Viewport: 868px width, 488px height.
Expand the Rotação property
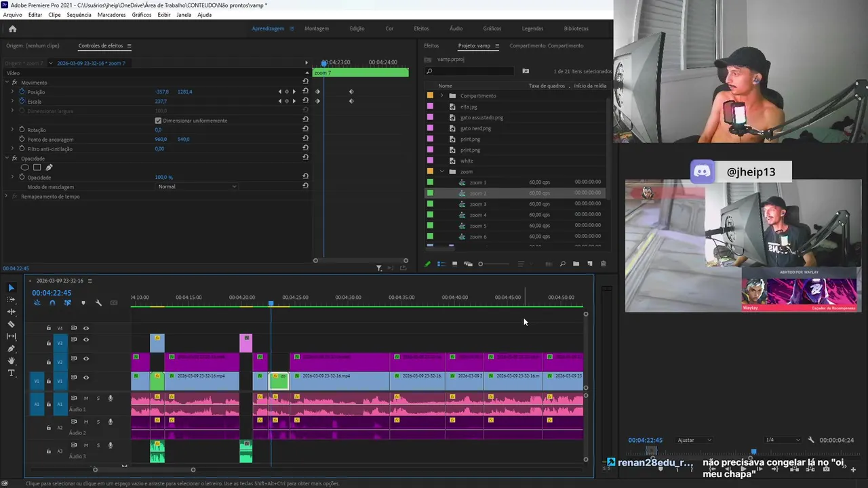point(12,129)
